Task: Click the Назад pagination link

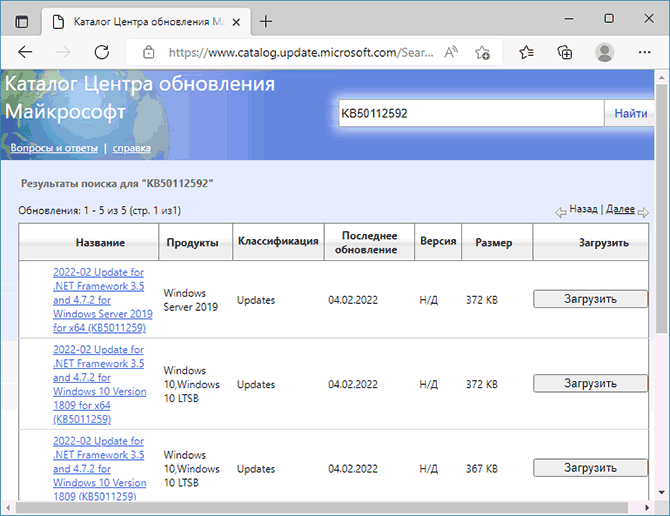Action: click(583, 209)
